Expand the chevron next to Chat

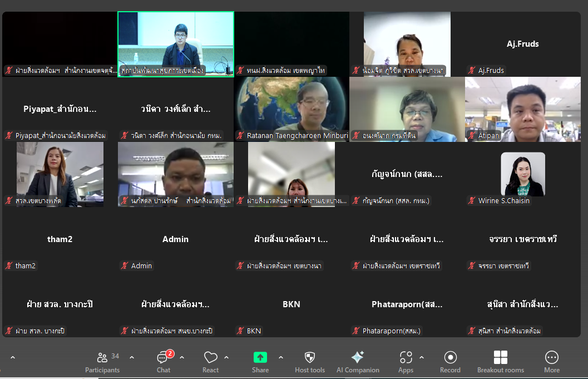182,358
